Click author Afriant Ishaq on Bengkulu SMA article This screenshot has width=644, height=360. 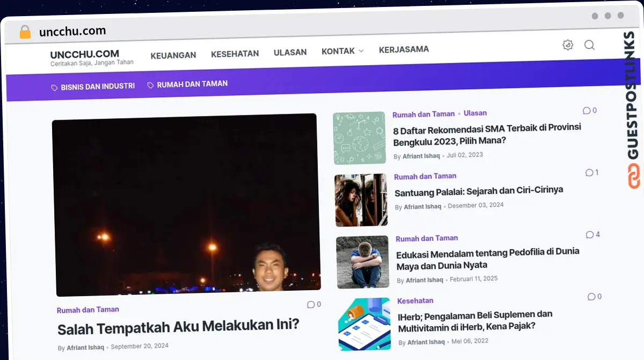coord(421,156)
